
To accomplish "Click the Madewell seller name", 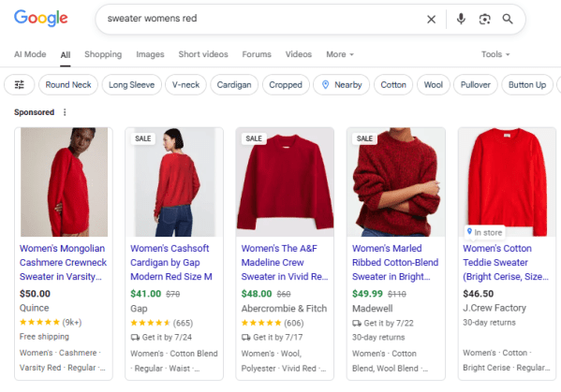I will 372,309.
